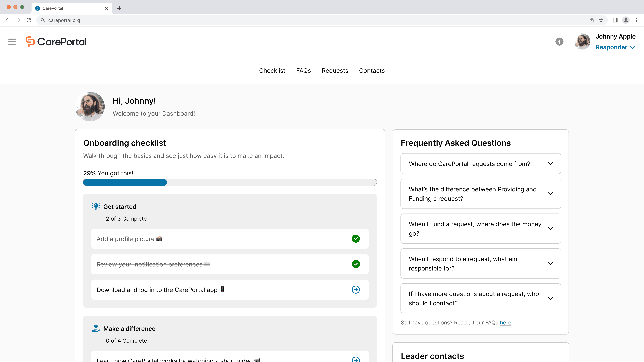This screenshot has height=362, width=644.
Task: Bookmark the page with the star icon
Action: coord(601,20)
